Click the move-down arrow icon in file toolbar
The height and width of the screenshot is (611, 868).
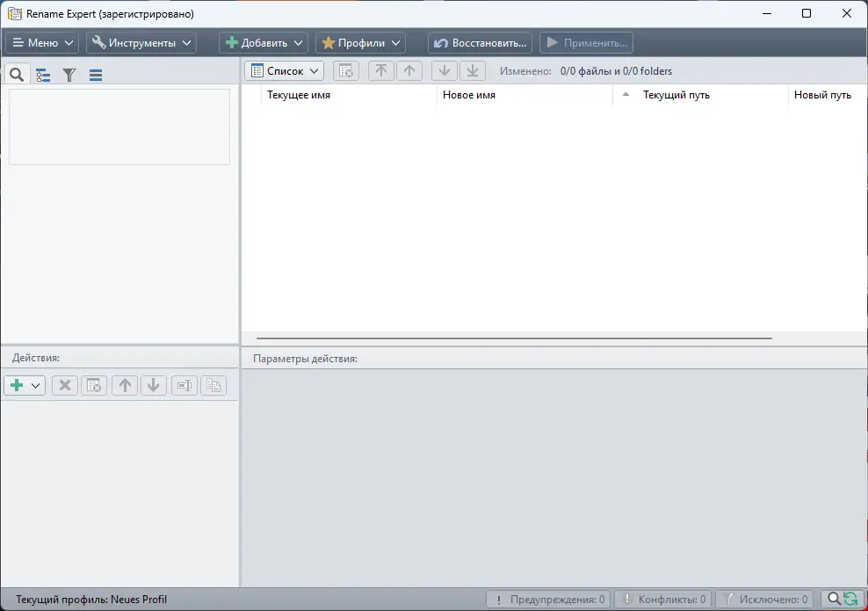(444, 71)
